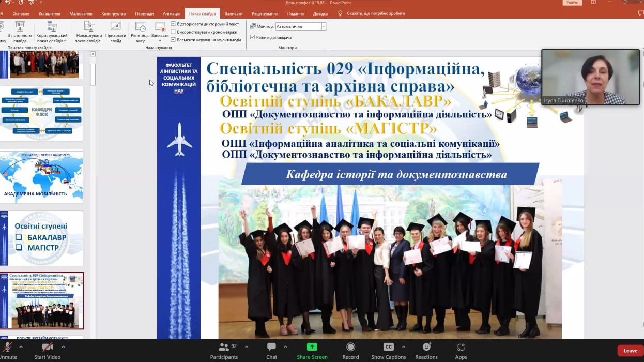The height and width of the screenshot is (362, 644).
Task: Enable Використовувати хронометраж checkbox
Action: [x=174, y=32]
